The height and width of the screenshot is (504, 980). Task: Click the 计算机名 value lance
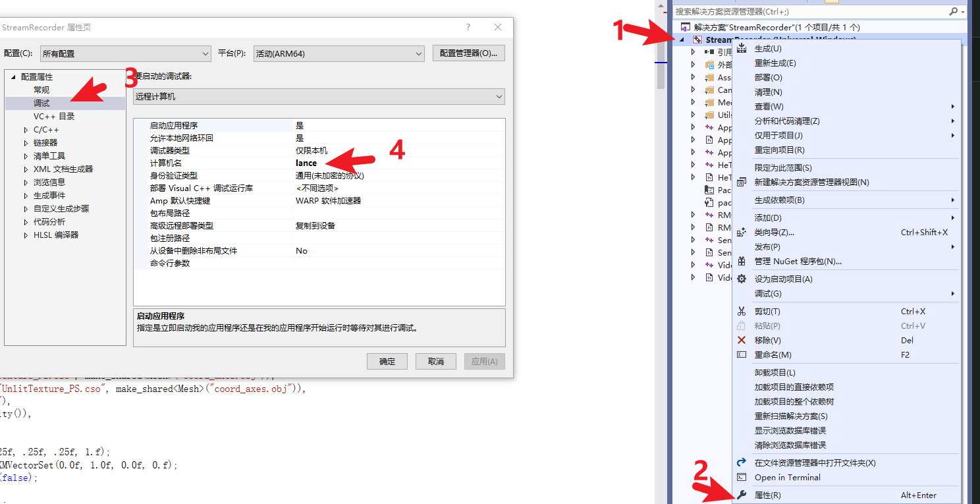click(x=306, y=163)
